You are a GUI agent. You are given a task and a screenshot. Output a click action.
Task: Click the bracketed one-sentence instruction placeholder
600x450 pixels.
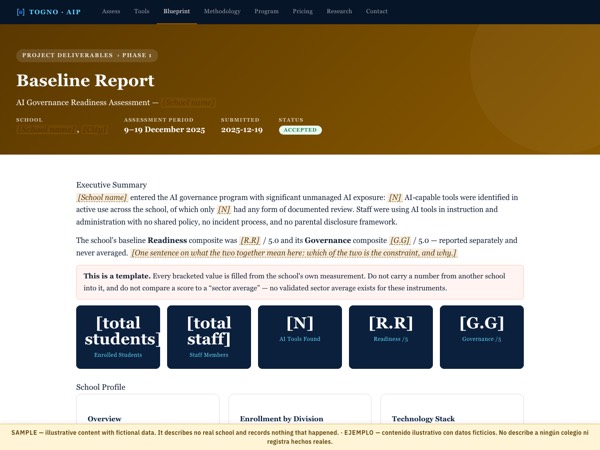(x=294, y=253)
